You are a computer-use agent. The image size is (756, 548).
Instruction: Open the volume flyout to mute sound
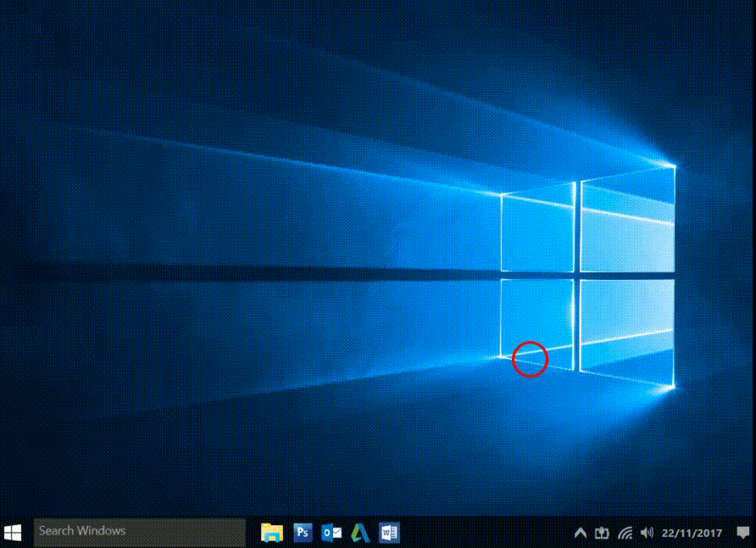pyautogui.click(x=647, y=532)
